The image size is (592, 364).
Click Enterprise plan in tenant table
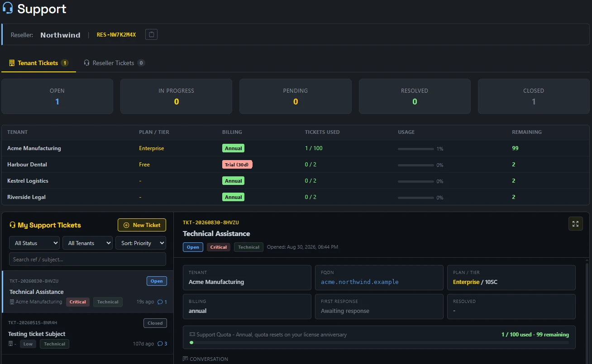152,148
